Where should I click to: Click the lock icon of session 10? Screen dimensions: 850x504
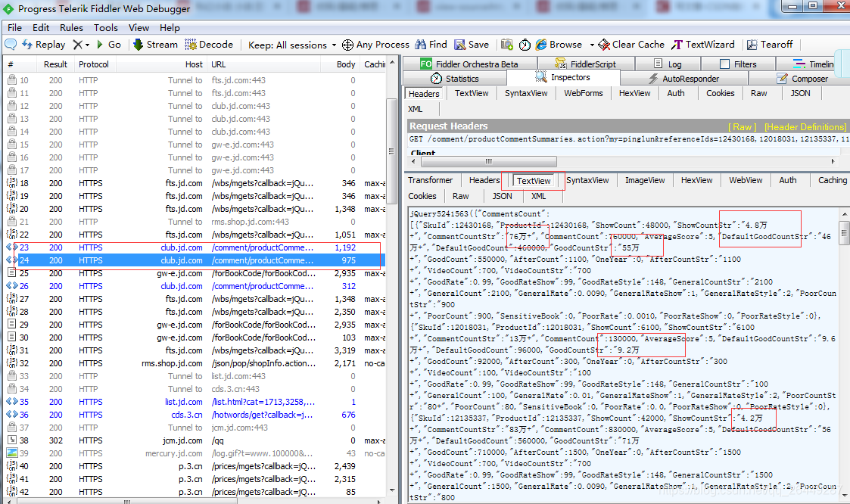12,79
